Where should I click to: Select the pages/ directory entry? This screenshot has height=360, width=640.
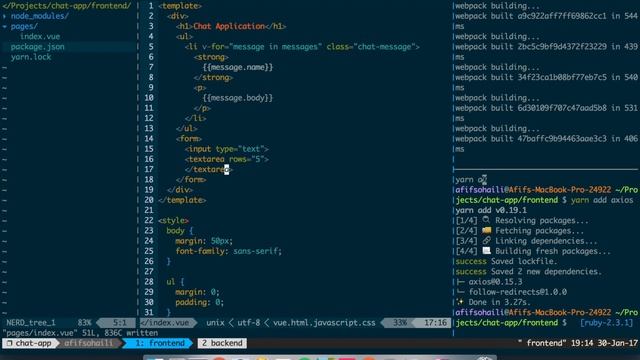tap(24, 27)
